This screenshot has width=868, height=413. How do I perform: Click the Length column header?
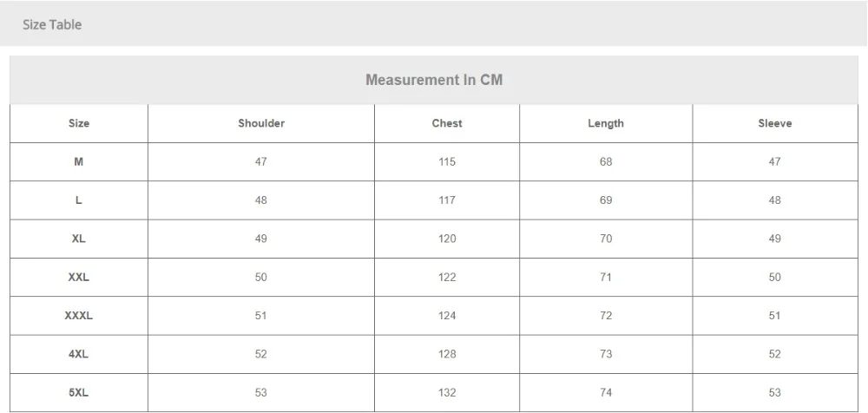[x=606, y=123]
